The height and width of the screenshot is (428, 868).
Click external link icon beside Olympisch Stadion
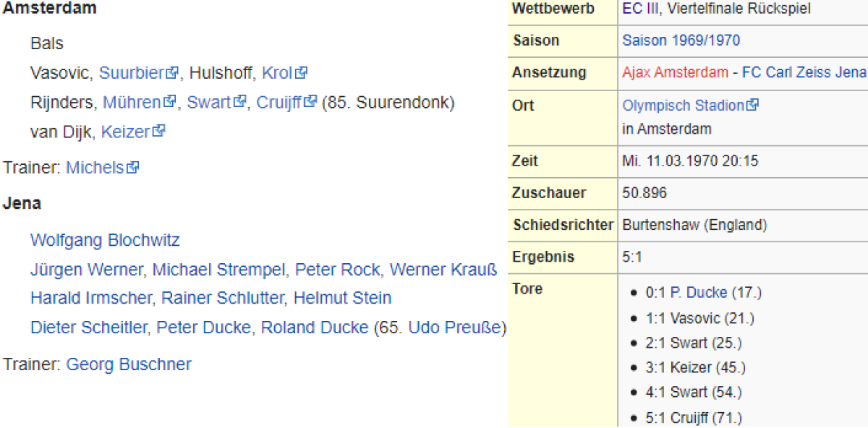click(752, 106)
